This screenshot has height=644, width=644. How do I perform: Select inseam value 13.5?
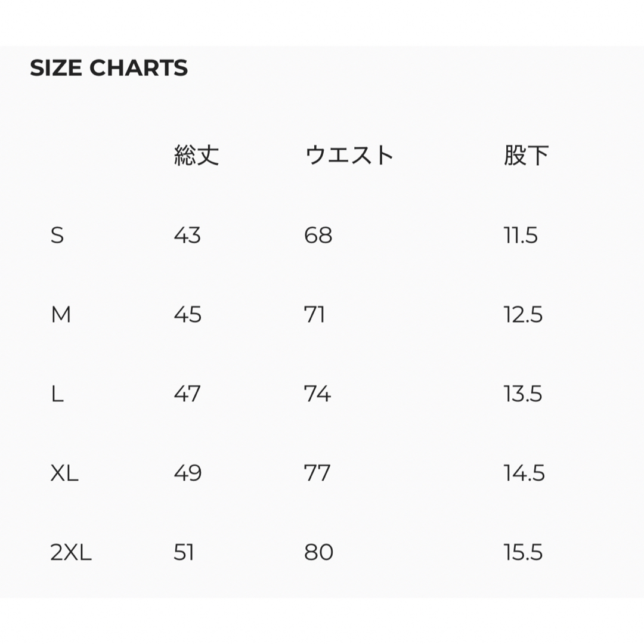(523, 394)
